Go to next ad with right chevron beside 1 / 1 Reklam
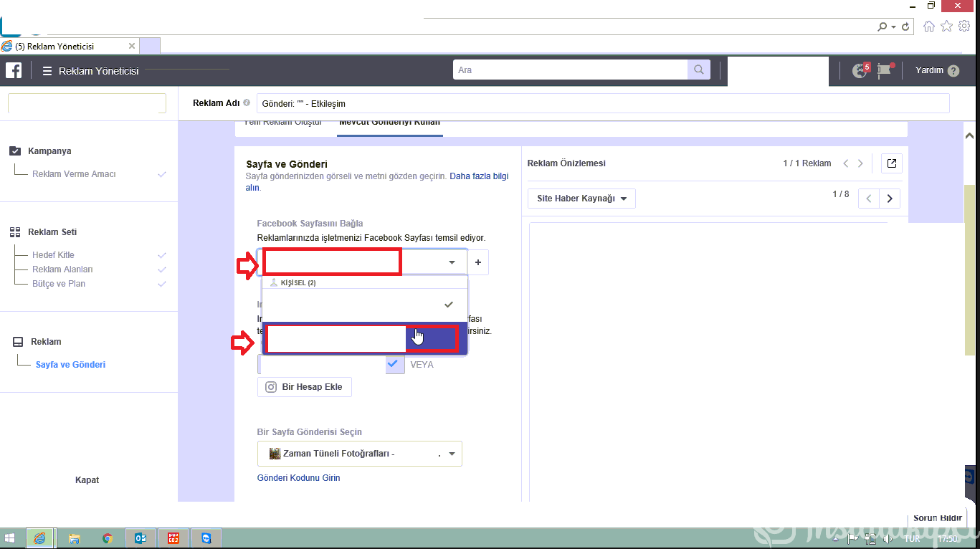 click(x=860, y=163)
